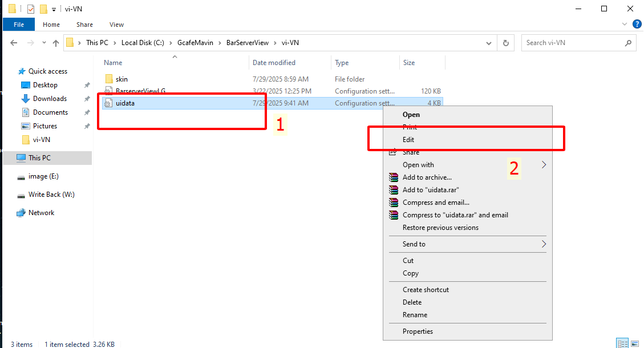
Task: Sort by the Type column header
Action: [x=342, y=63]
